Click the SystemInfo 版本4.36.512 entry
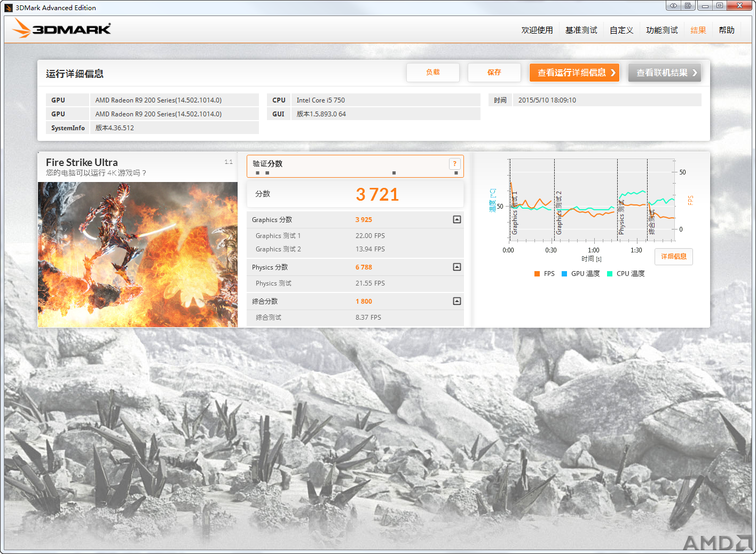The width and height of the screenshot is (756, 554). coord(152,128)
